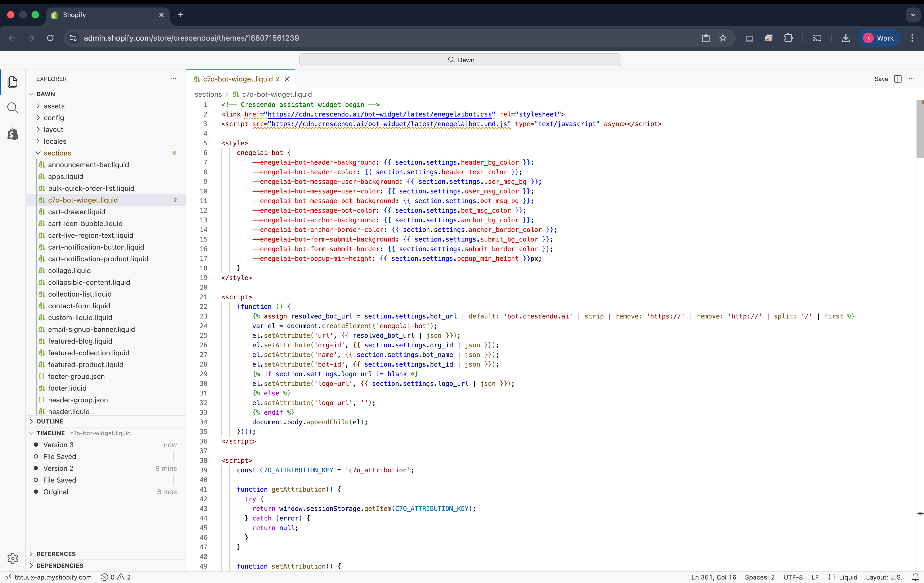Click the Work profile button
The height and width of the screenshot is (583, 924).
[879, 38]
